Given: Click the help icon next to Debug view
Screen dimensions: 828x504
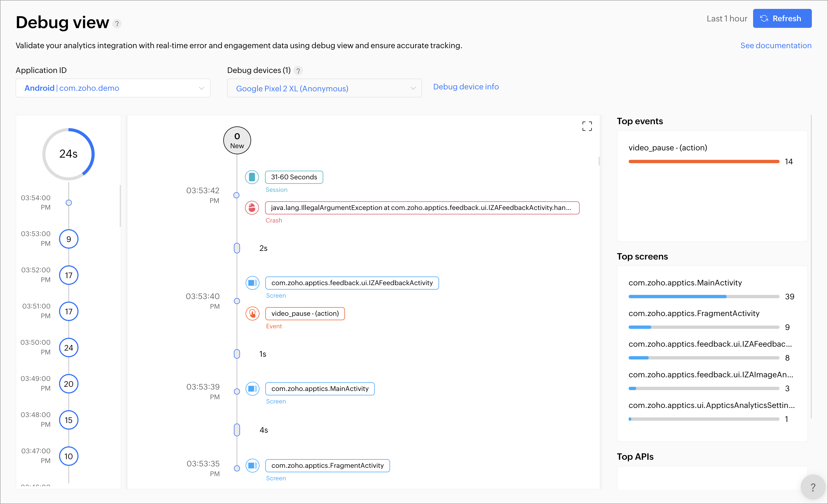Looking at the screenshot, I should click(x=117, y=24).
